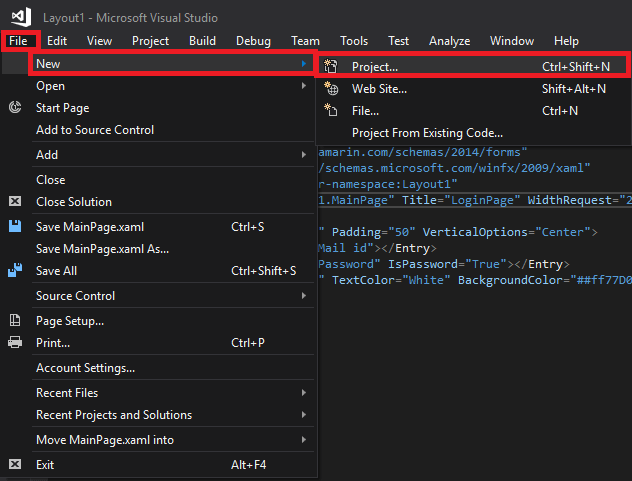The width and height of the screenshot is (632, 481).
Task: Click the Web Site globe icon
Action: pos(331,89)
